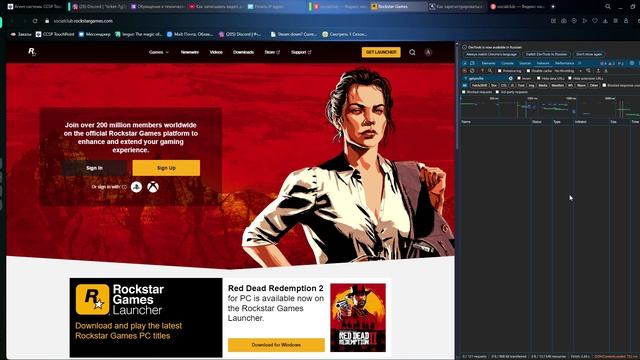640x360 pixels.
Task: Activate the DevTools inspect element picker
Action: point(465,63)
